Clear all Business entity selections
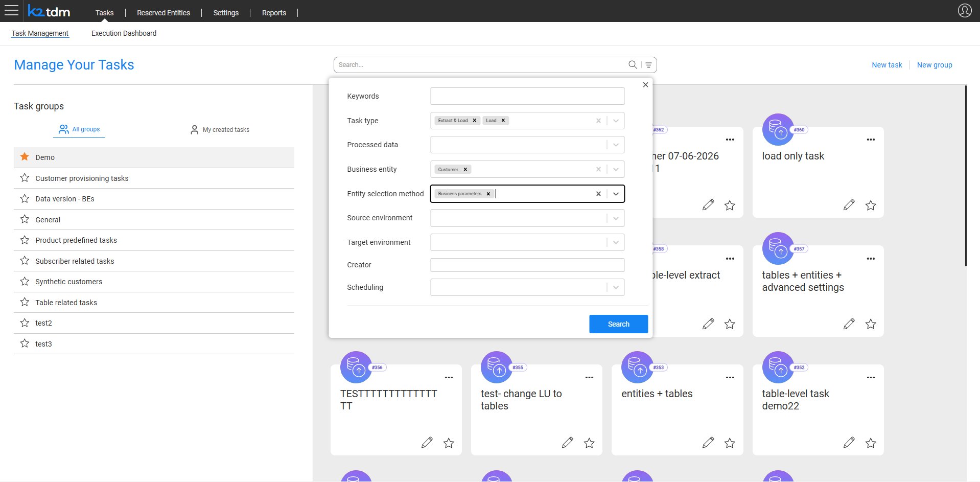Viewport: 980px width, 482px height. (x=598, y=170)
